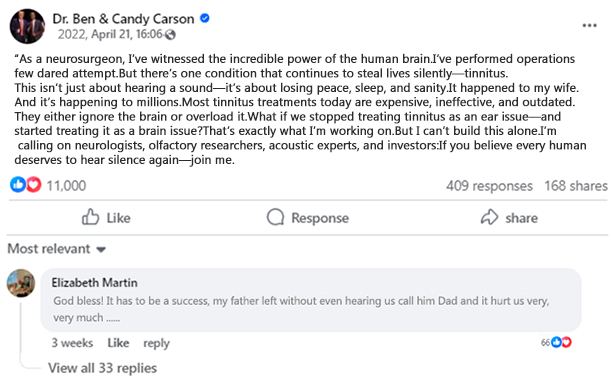Open Dr. Ben & Candy Carson profile picture
Screen dimensions: 611x385
(x=27, y=26)
